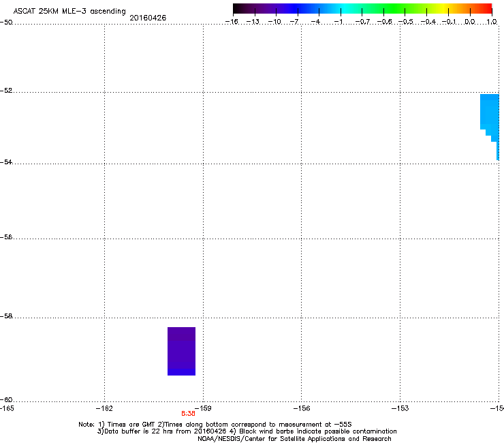
Task: Click the -50 latitude axis label
Action: click(x=6, y=22)
